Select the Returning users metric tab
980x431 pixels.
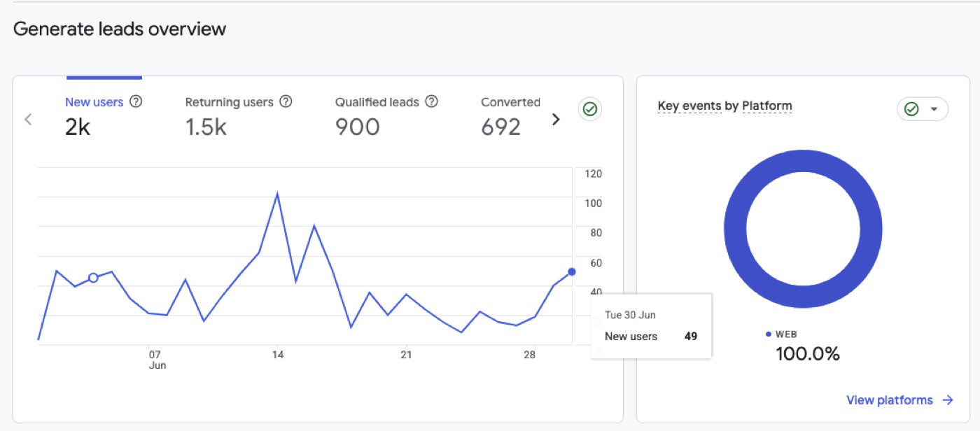click(x=239, y=116)
